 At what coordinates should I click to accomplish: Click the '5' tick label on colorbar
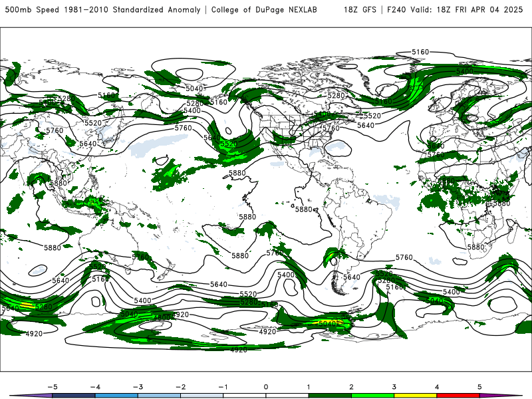tap(479, 387)
